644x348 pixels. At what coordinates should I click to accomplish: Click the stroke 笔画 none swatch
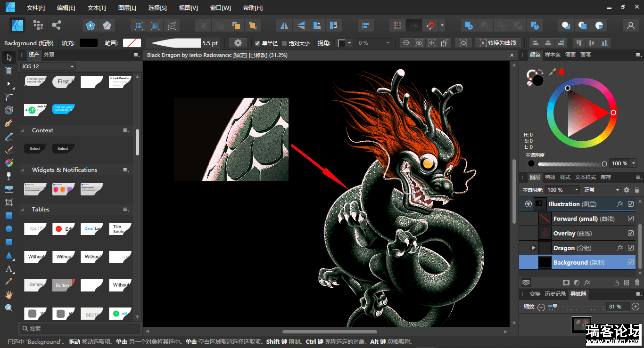[132, 43]
